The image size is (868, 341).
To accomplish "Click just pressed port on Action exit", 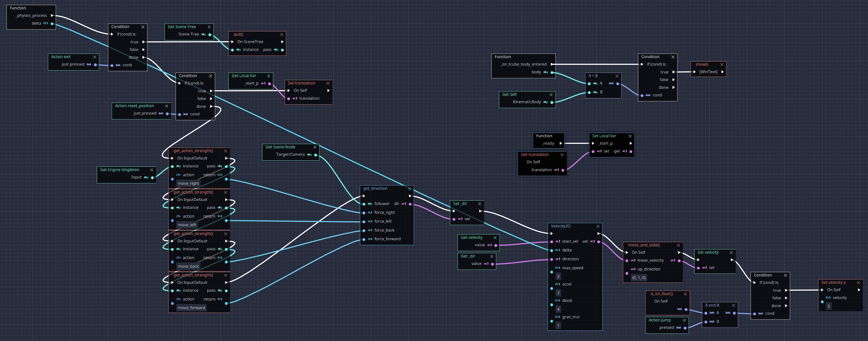I will (x=95, y=65).
